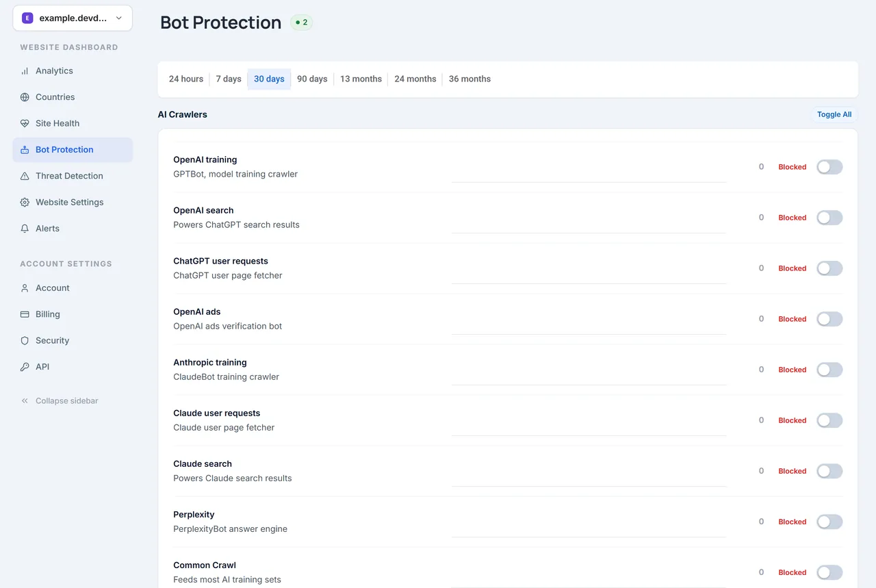Image resolution: width=876 pixels, height=588 pixels.
Task: Click the purple E site avatar
Action: pos(27,18)
